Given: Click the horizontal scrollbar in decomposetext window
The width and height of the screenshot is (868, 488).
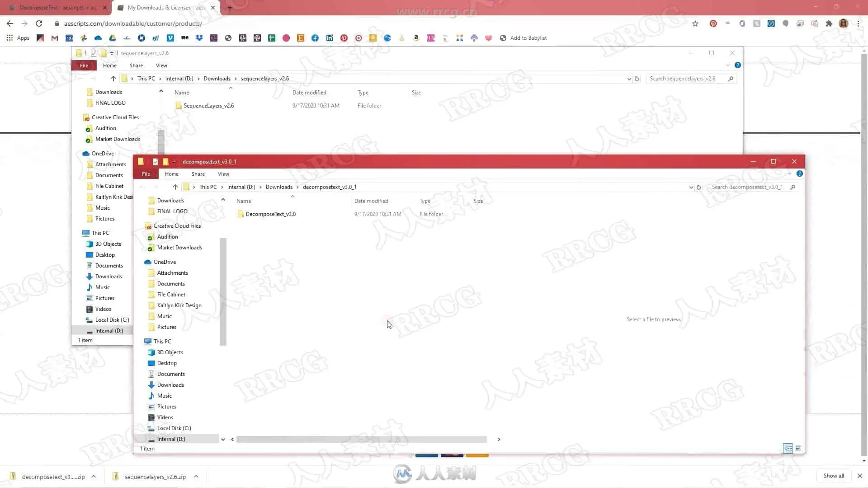Looking at the screenshot, I should pyautogui.click(x=361, y=439).
